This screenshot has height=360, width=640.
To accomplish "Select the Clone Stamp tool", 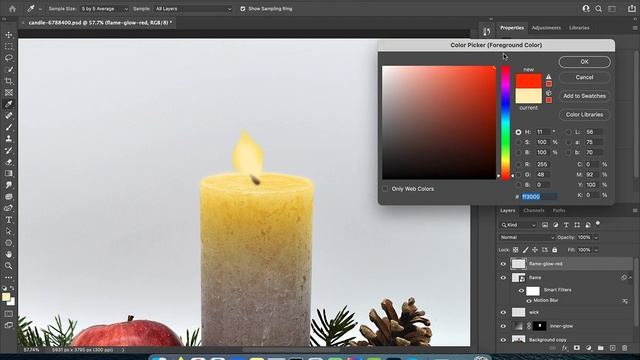I will (x=9, y=139).
